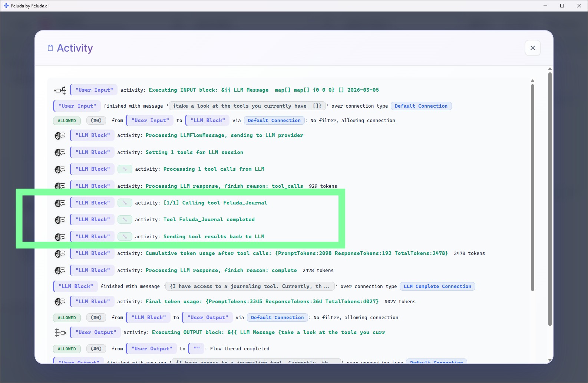Click input block icon beside Executing INPUT
Viewport: 588px width, 383px height.
click(60, 90)
